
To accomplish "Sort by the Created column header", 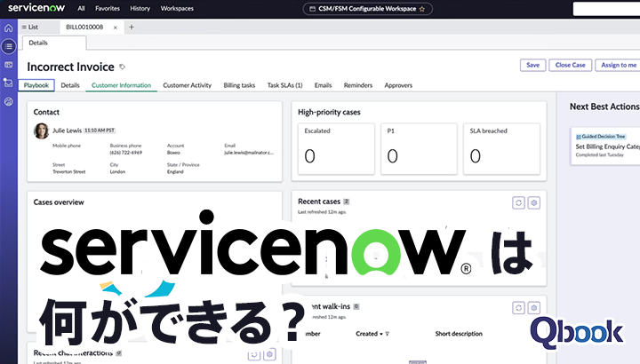I will tap(368, 334).
